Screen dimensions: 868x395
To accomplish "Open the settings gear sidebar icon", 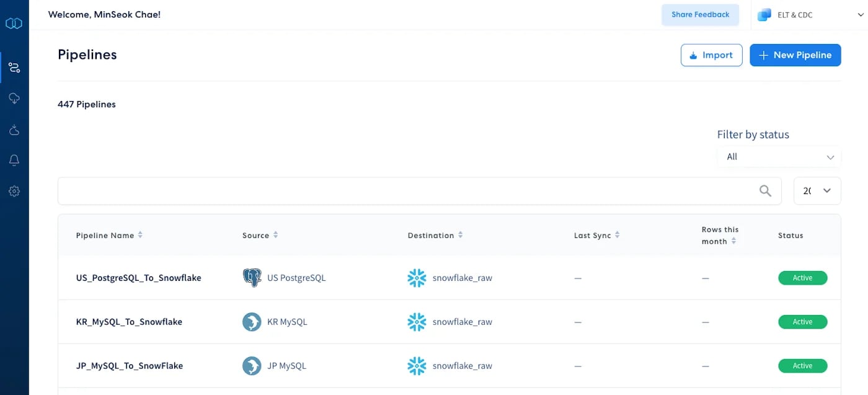I will [14, 192].
